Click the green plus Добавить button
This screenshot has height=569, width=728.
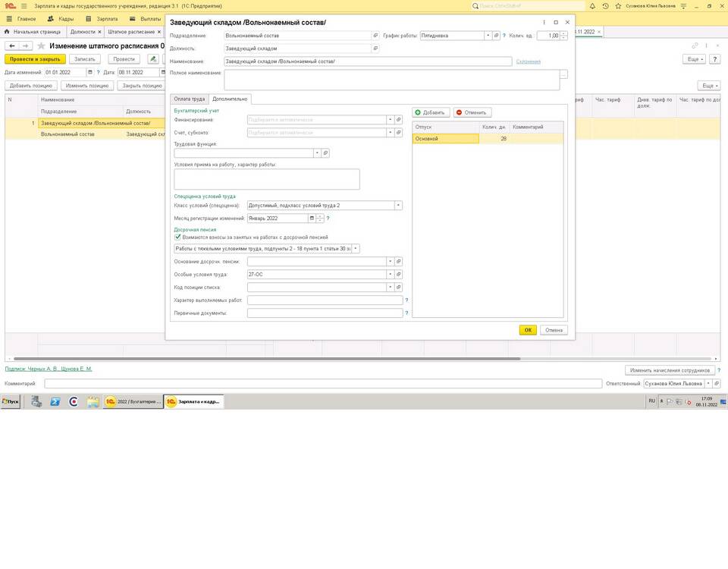coord(431,112)
